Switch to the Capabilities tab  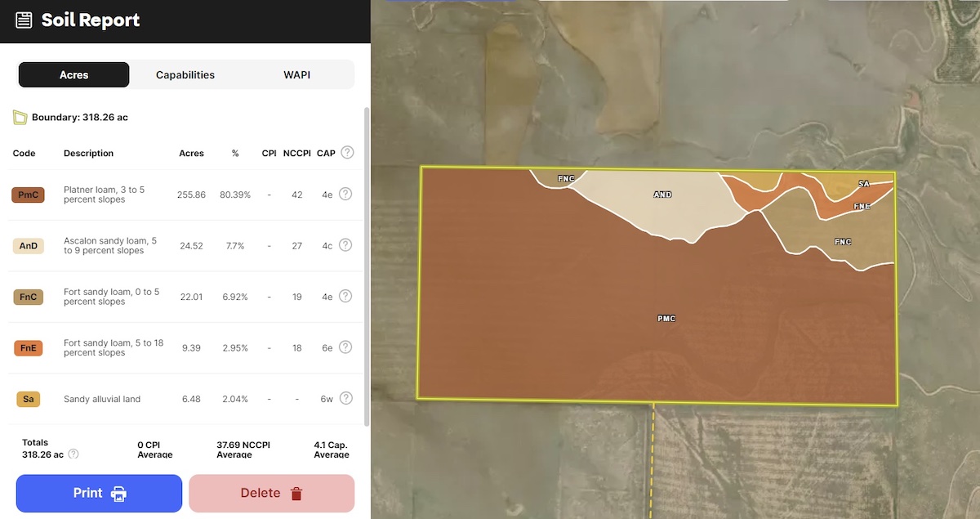pyautogui.click(x=185, y=75)
